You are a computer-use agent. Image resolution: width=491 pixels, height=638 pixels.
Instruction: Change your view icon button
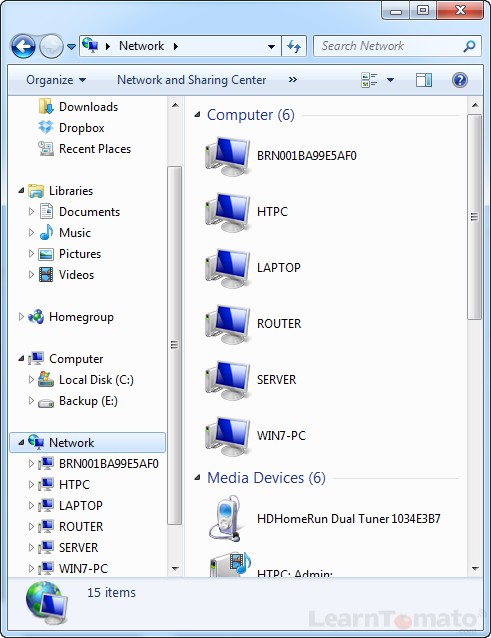tap(369, 80)
